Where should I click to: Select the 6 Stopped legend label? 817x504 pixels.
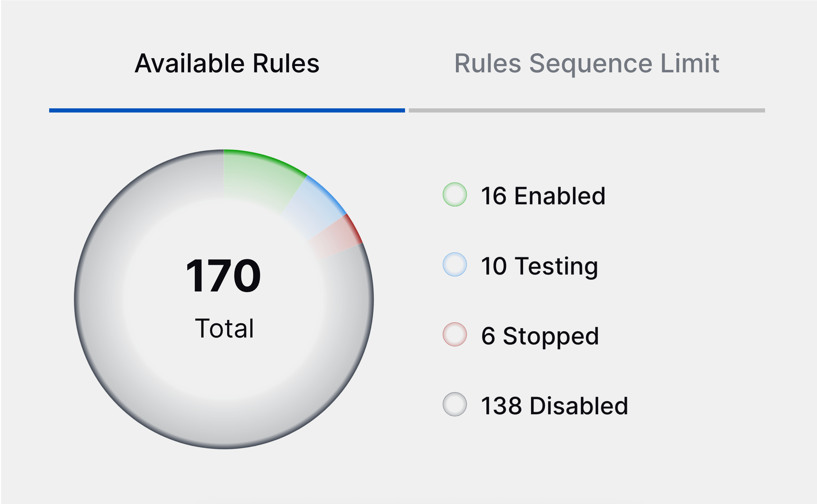540,336
